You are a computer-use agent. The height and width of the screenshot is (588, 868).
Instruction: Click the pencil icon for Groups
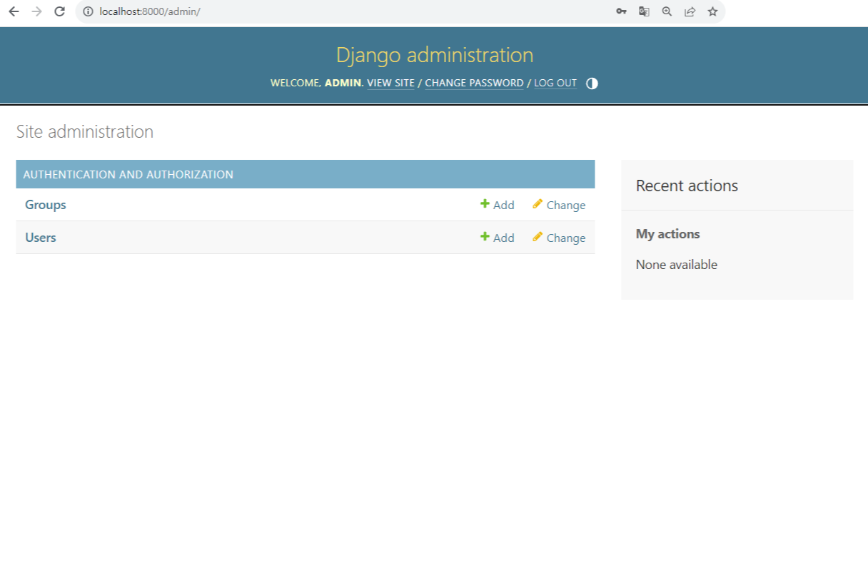click(x=538, y=204)
